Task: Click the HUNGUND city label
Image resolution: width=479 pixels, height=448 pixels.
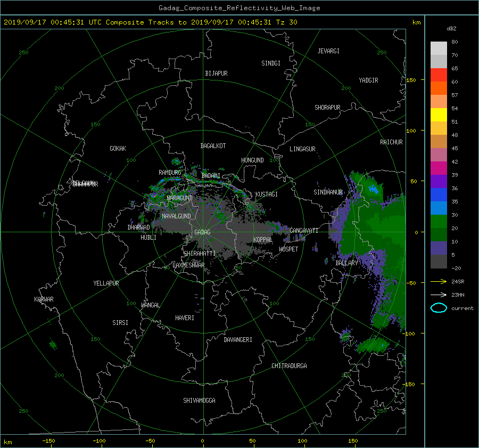Action: [252, 160]
